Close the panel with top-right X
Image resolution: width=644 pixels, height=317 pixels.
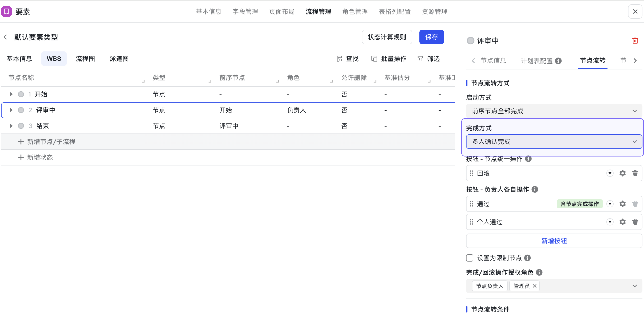tap(635, 12)
